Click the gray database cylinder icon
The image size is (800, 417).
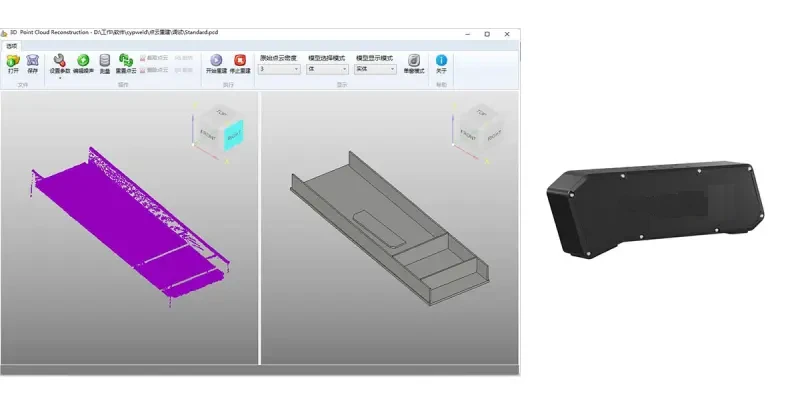coord(105,62)
